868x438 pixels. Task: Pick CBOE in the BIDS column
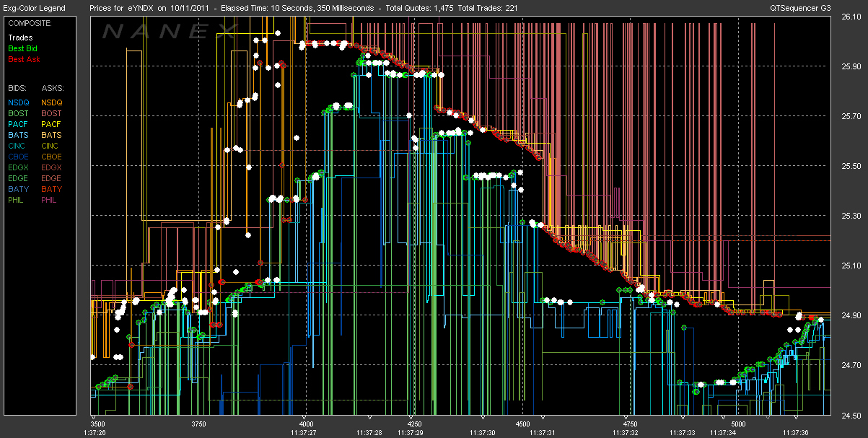(x=18, y=157)
